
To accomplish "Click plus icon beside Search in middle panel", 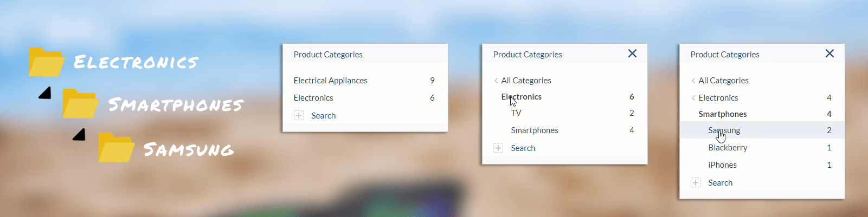I will [x=498, y=148].
